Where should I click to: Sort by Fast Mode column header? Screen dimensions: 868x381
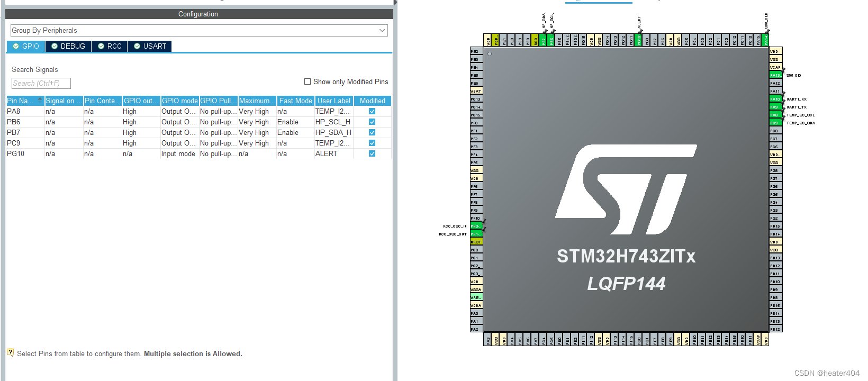pos(296,101)
